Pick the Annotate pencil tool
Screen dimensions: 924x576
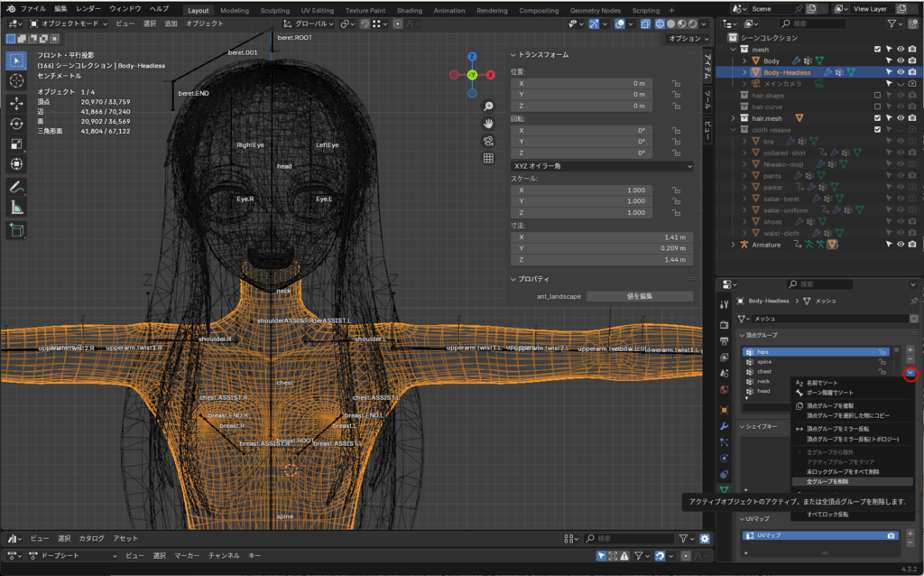[x=16, y=188]
